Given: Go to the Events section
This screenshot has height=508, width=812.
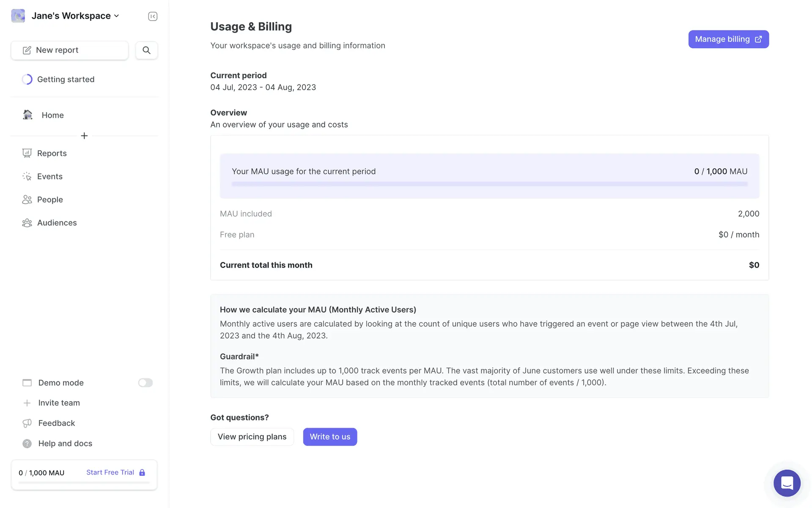Looking at the screenshot, I should pyautogui.click(x=49, y=177).
